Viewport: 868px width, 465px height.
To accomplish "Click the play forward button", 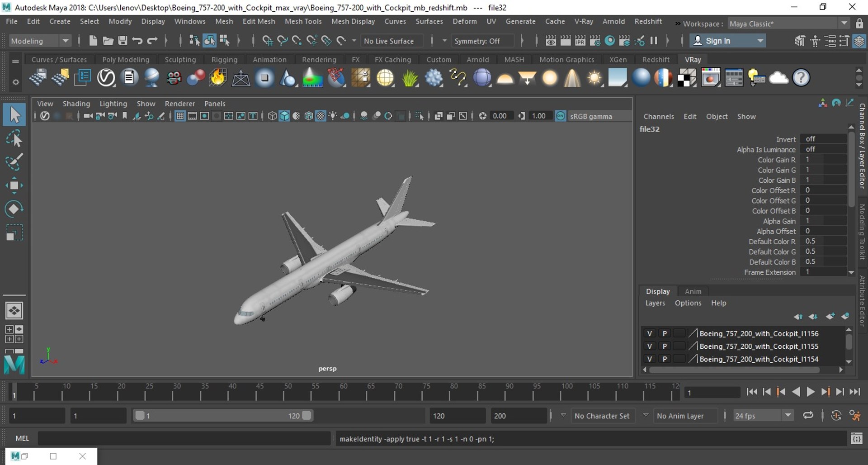I will point(810,392).
